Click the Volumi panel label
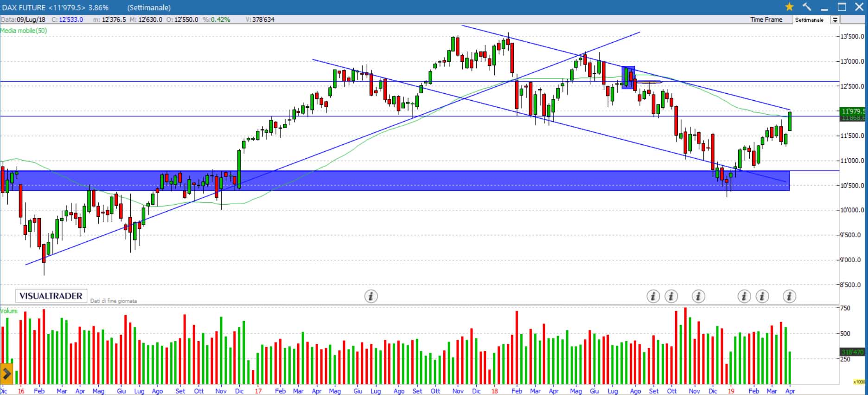The height and width of the screenshot is (395, 868). [9, 311]
